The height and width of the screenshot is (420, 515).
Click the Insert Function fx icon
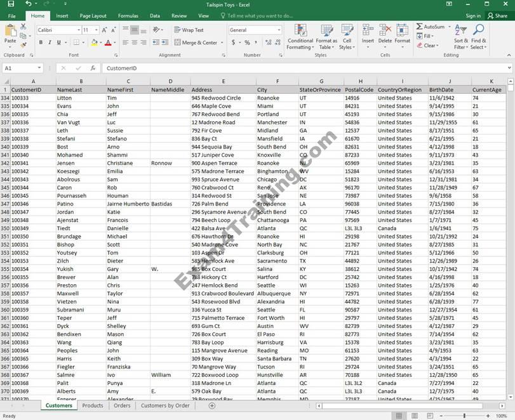pyautogui.click(x=93, y=68)
